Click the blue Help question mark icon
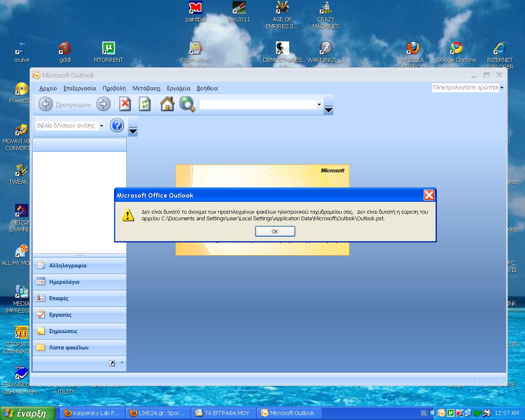Viewport: 525px width, 420px height. pyautogui.click(x=117, y=126)
